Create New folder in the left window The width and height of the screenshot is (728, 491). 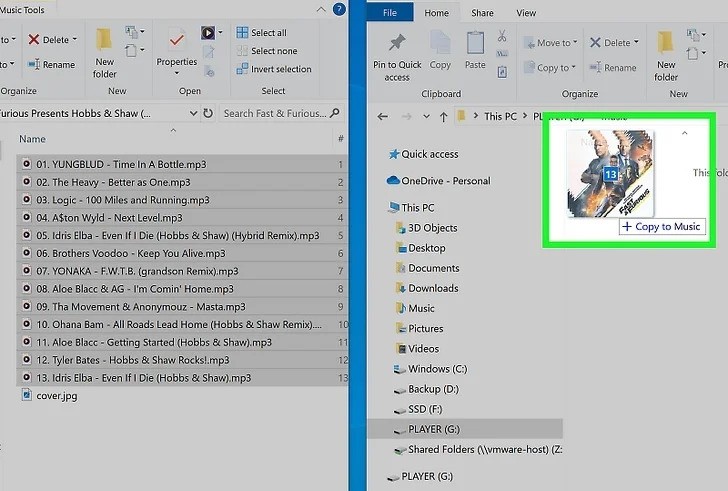104,53
